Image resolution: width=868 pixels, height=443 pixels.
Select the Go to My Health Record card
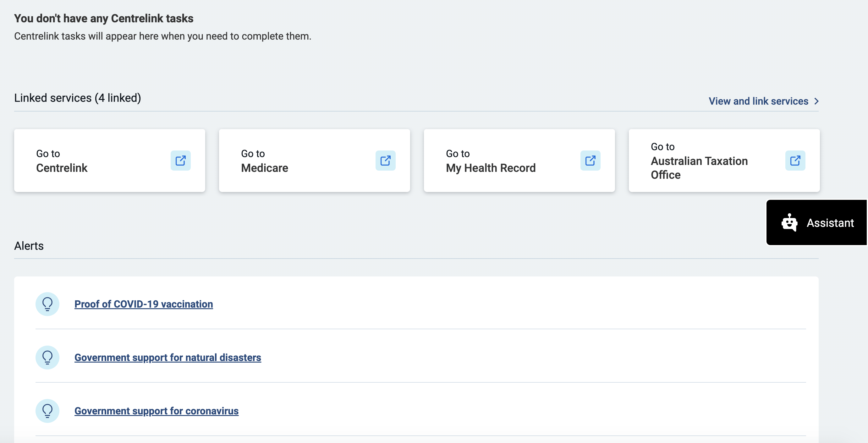pos(505,161)
